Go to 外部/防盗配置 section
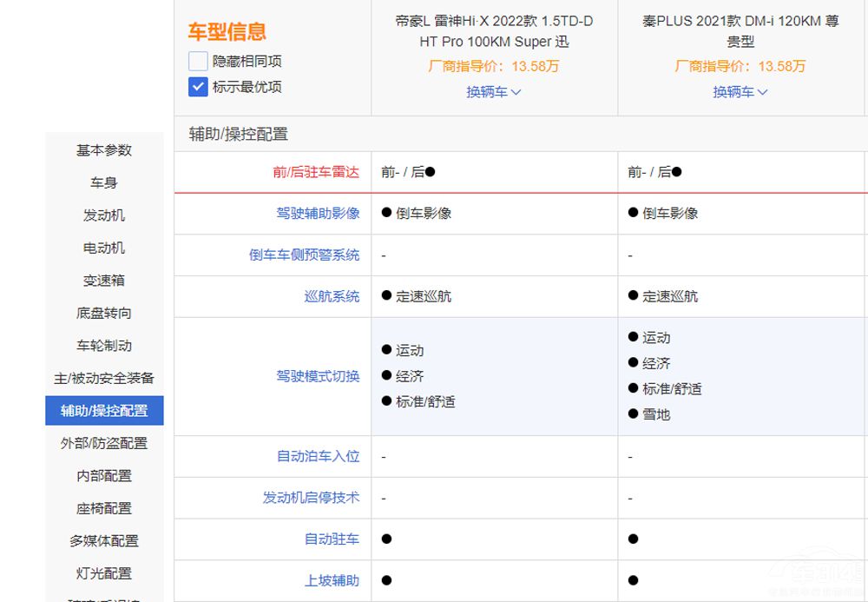Screen dimensions: 868x602 click(104, 444)
